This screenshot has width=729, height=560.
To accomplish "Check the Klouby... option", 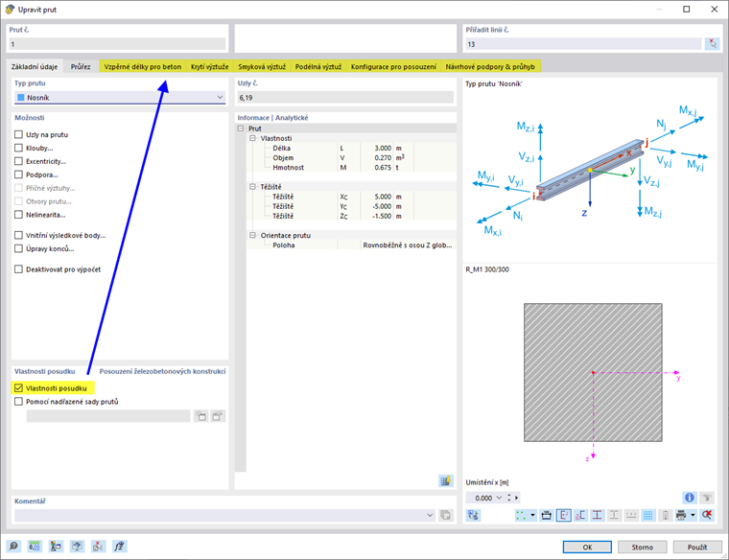I will click(x=18, y=148).
